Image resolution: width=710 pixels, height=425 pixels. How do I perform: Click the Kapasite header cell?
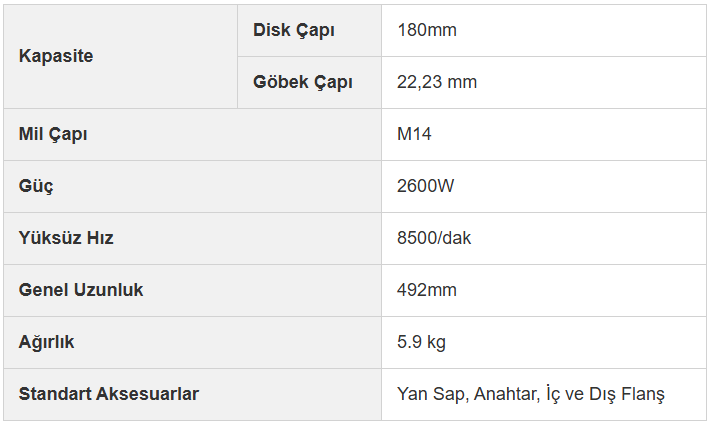click(x=120, y=57)
